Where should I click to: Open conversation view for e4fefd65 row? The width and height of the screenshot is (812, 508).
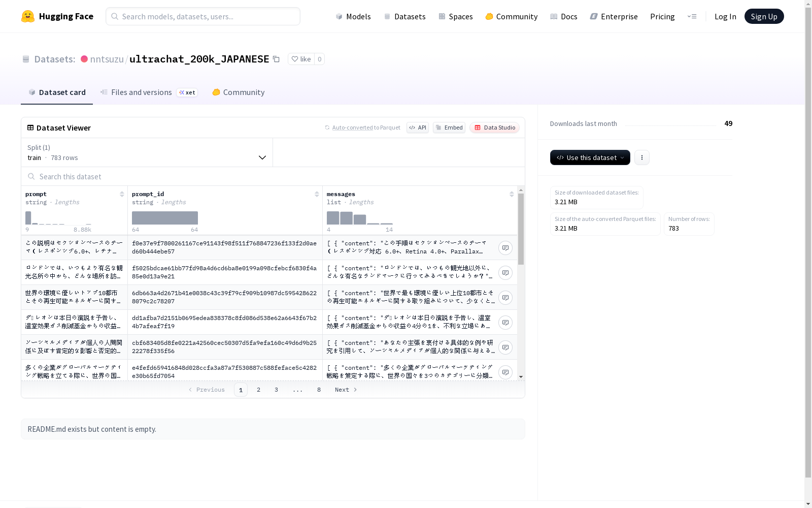point(505,372)
